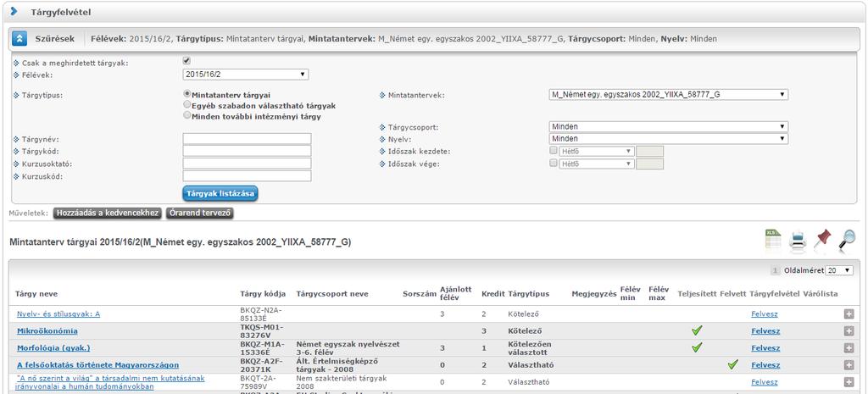Select Minden további intézményi tárgy radio

coord(187,115)
